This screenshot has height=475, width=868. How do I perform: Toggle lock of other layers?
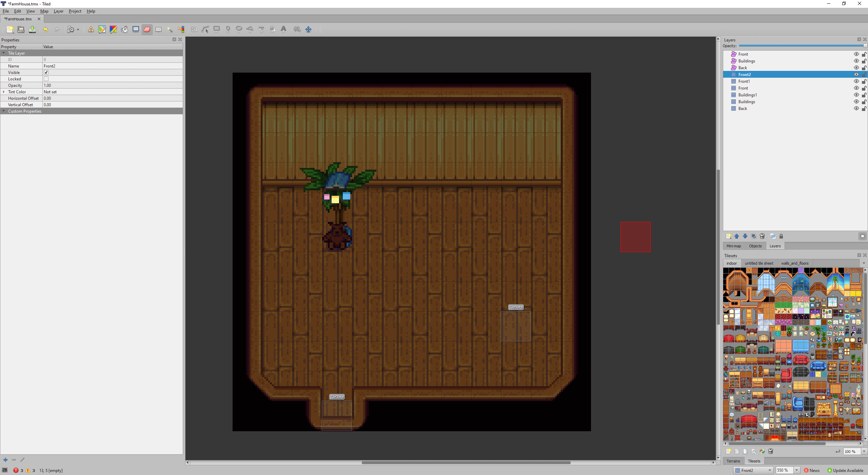tap(781, 236)
